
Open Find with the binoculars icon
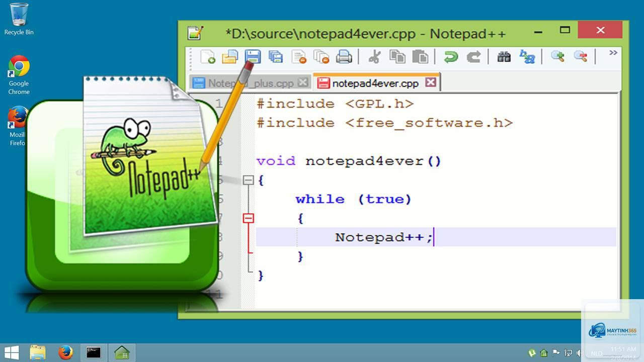pos(504,56)
